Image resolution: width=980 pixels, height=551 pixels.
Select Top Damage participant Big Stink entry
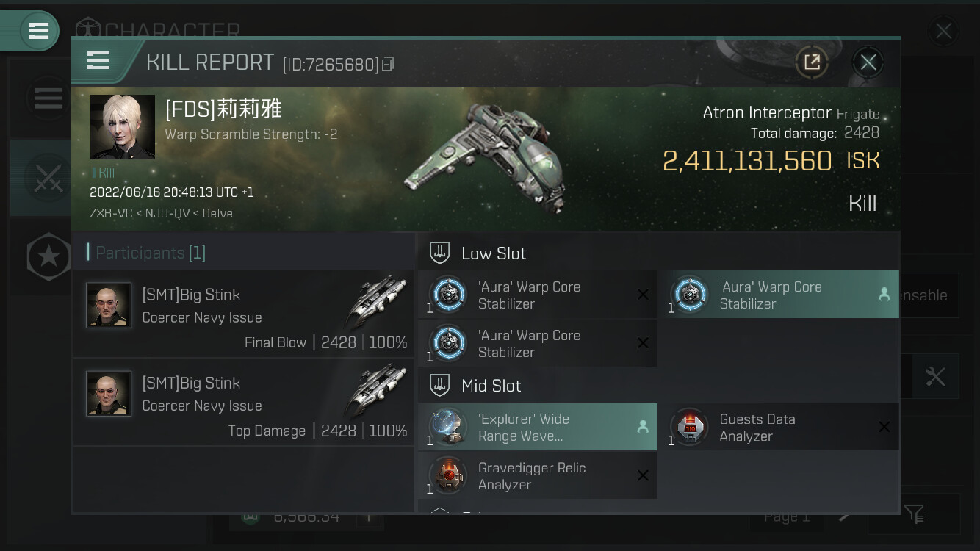coord(244,402)
